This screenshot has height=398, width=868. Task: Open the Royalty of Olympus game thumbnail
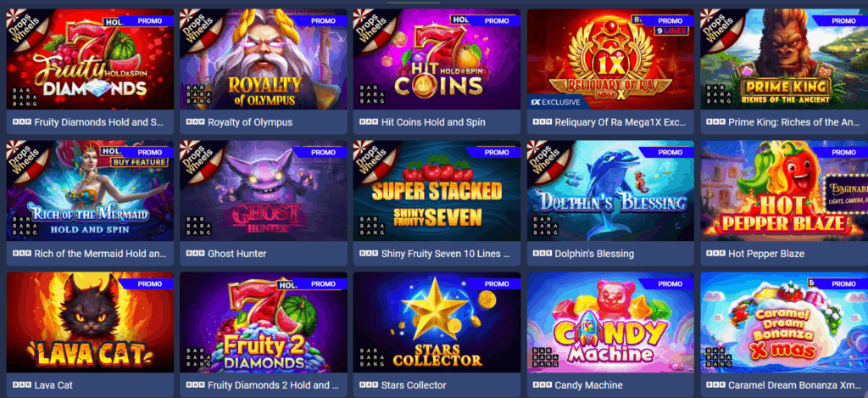pyautogui.click(x=264, y=59)
